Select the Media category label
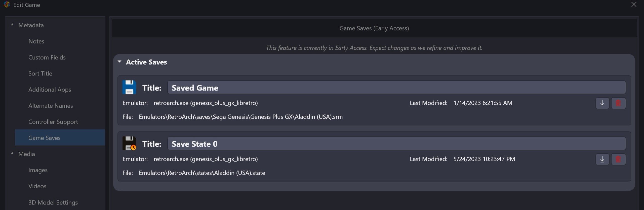 [27, 154]
